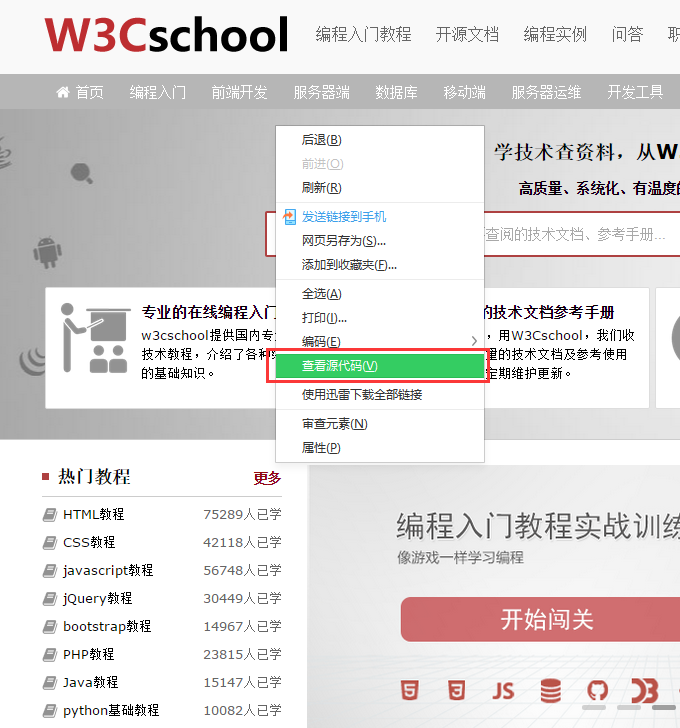Open 服务器运维 in the gray navbar
Screen dimensions: 680x728
[546, 92]
